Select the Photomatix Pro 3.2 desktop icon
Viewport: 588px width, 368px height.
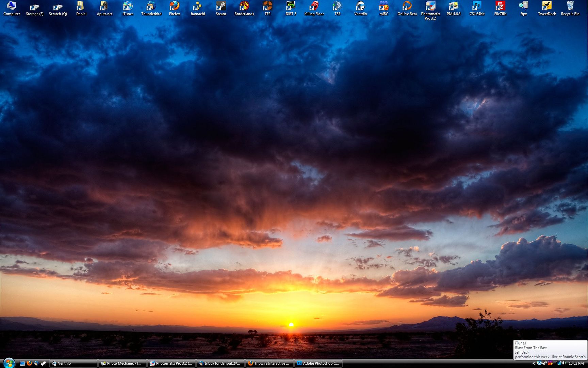pyautogui.click(x=430, y=7)
